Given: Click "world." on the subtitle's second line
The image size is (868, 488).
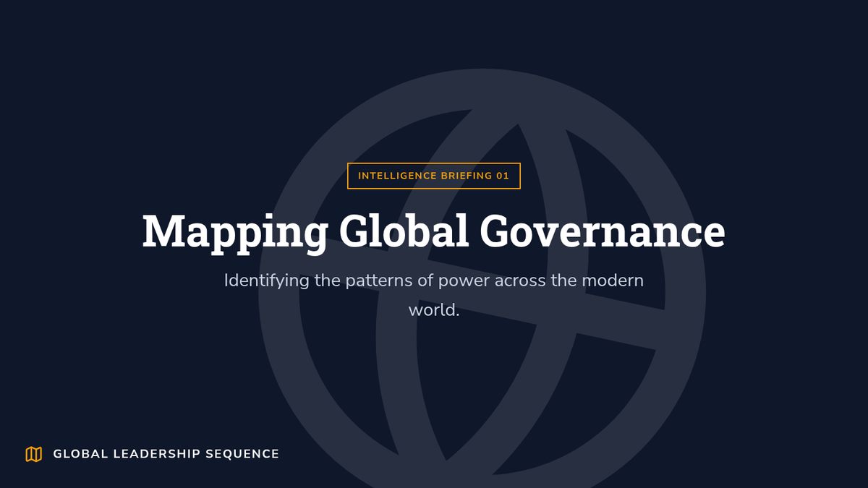Looking at the screenshot, I should click(434, 310).
